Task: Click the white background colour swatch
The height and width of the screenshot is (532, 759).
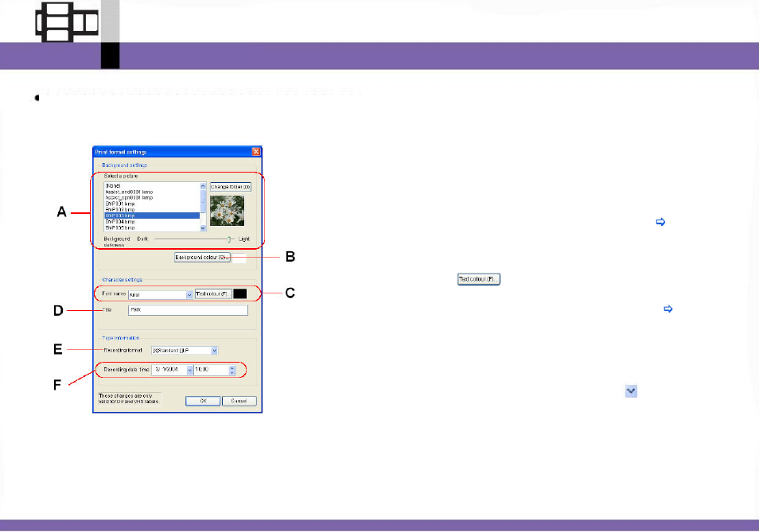Action: 239,258
